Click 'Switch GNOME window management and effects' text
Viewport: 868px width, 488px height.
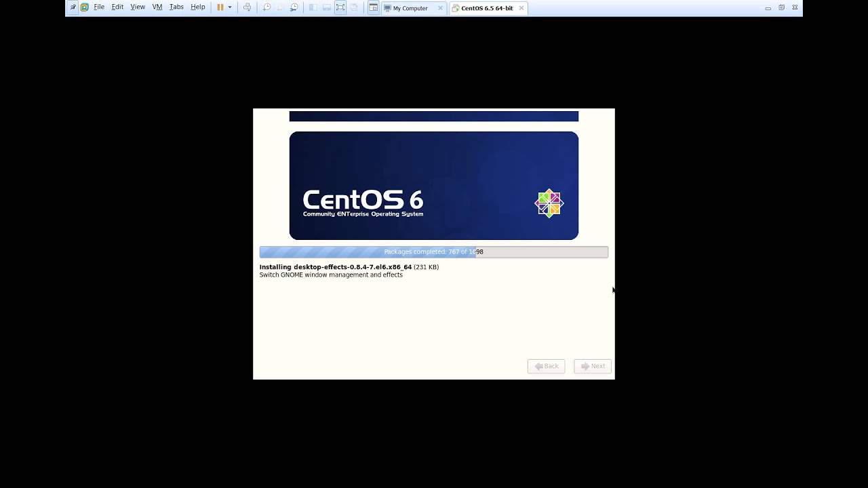click(x=331, y=275)
